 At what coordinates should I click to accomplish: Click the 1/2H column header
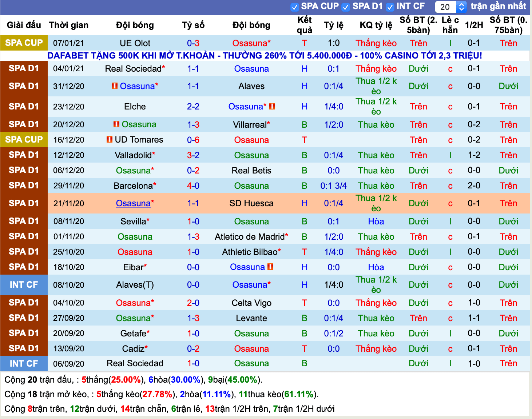pyautogui.click(x=474, y=25)
